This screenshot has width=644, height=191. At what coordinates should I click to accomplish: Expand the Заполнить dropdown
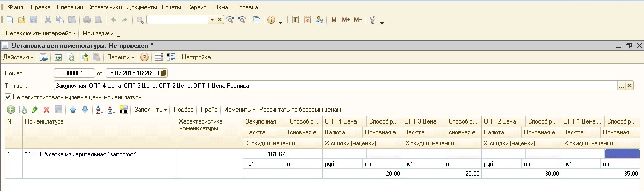tap(151, 110)
